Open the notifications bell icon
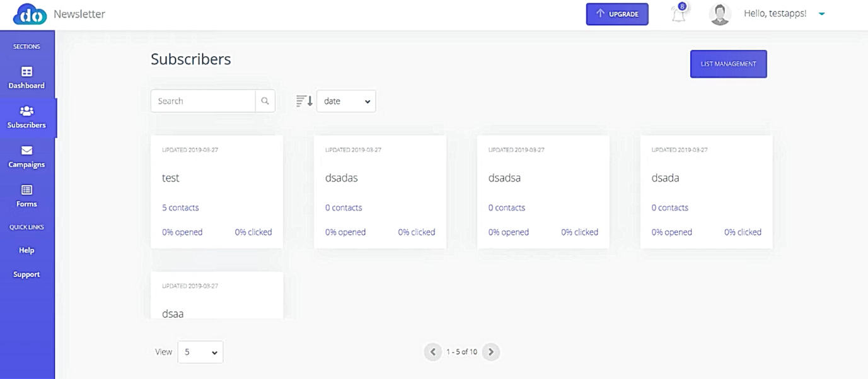 [x=678, y=14]
